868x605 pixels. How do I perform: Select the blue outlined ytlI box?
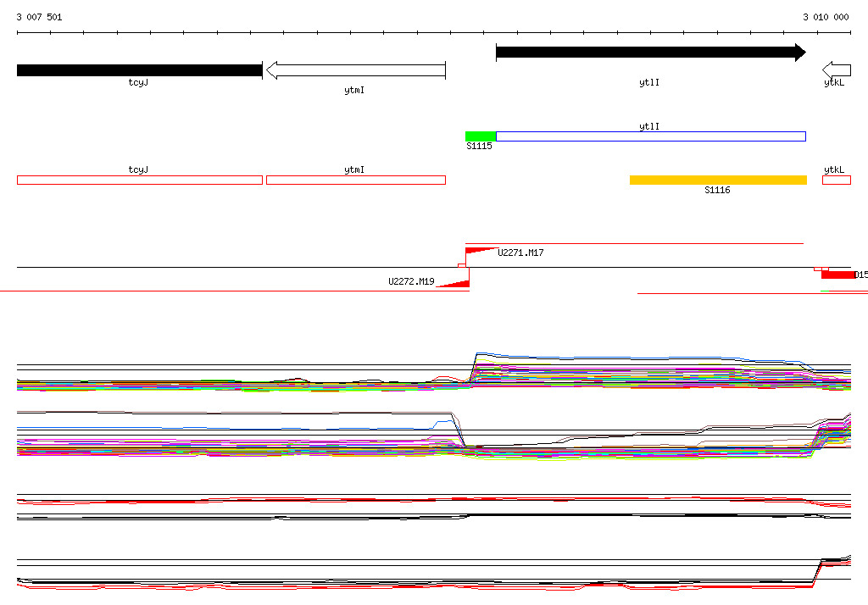(651, 136)
